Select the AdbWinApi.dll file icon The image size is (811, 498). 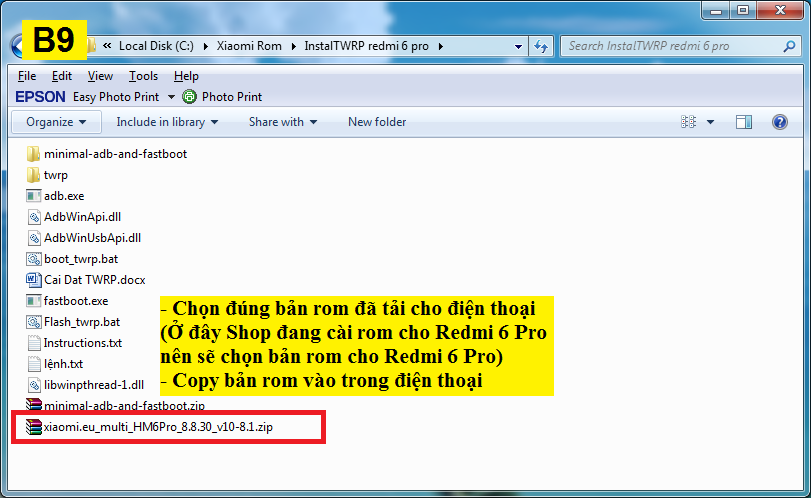click(x=34, y=217)
